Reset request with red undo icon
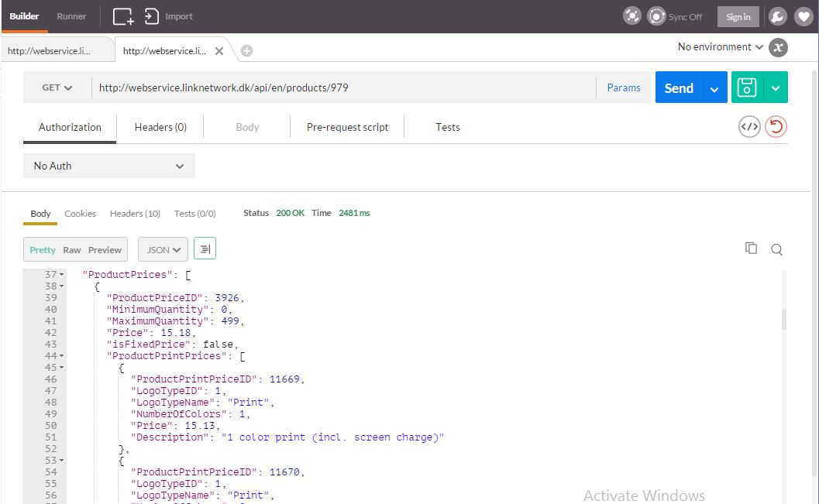Screen dimensions: 819x504 coord(776,127)
